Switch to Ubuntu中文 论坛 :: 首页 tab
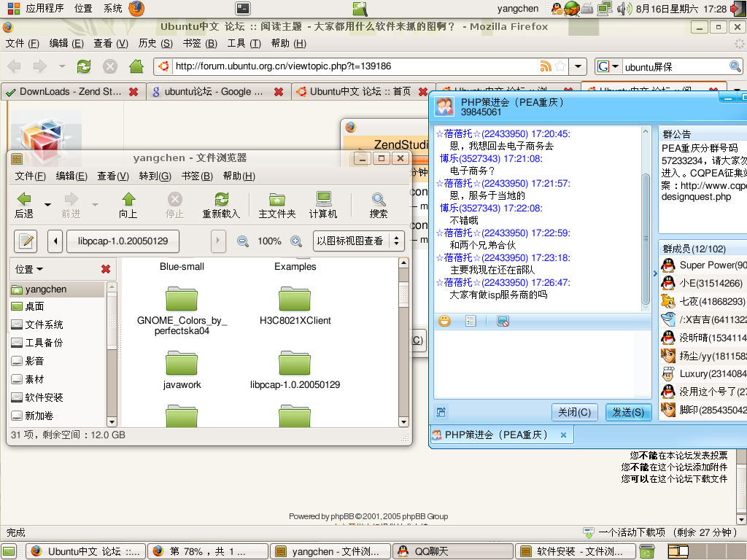The height and width of the screenshot is (560, 747). (x=360, y=91)
